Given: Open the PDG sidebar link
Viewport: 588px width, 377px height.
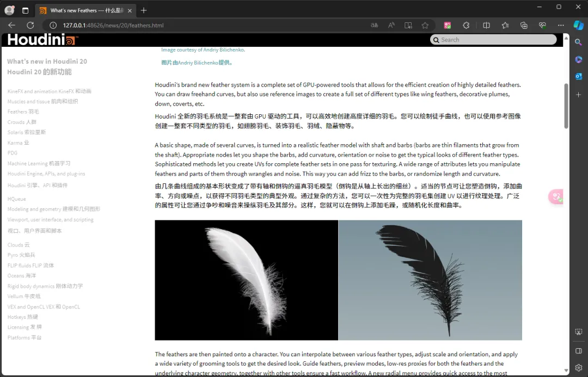Looking at the screenshot, I should [x=13, y=152].
